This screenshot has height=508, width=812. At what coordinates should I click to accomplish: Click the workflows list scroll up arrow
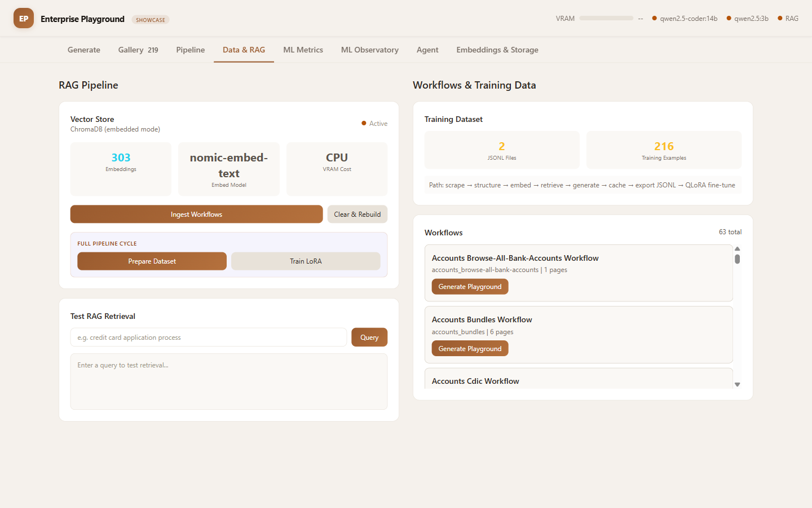coord(737,249)
